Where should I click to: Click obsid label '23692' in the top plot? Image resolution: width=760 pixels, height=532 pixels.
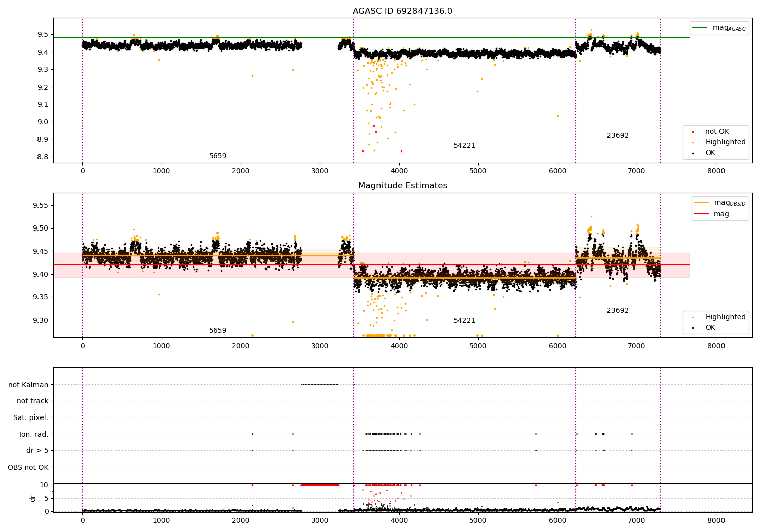point(618,136)
